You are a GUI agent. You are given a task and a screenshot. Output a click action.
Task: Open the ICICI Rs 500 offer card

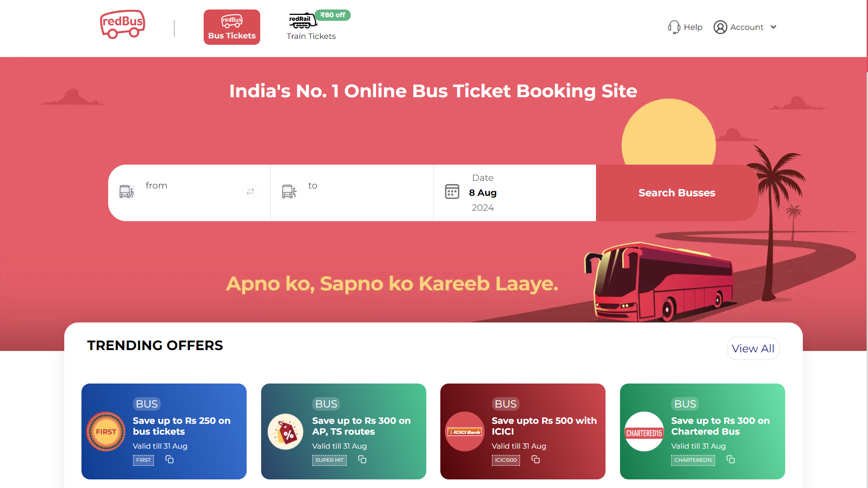(x=523, y=431)
